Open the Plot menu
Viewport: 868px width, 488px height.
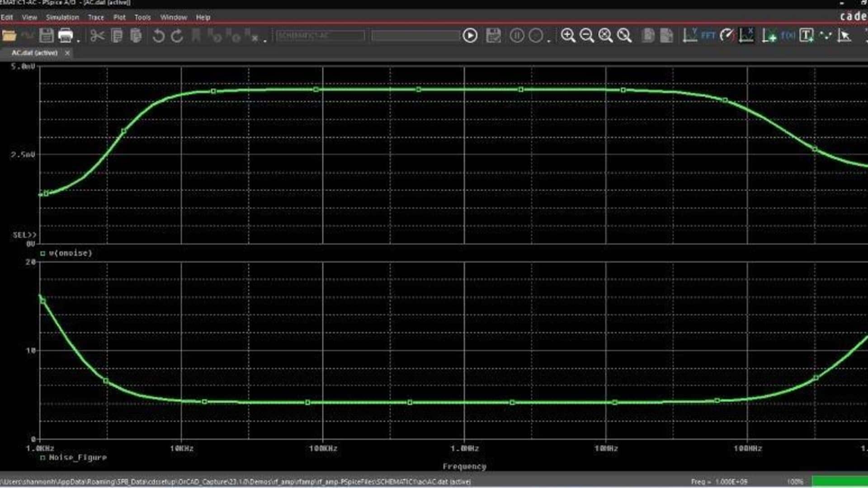coord(119,17)
